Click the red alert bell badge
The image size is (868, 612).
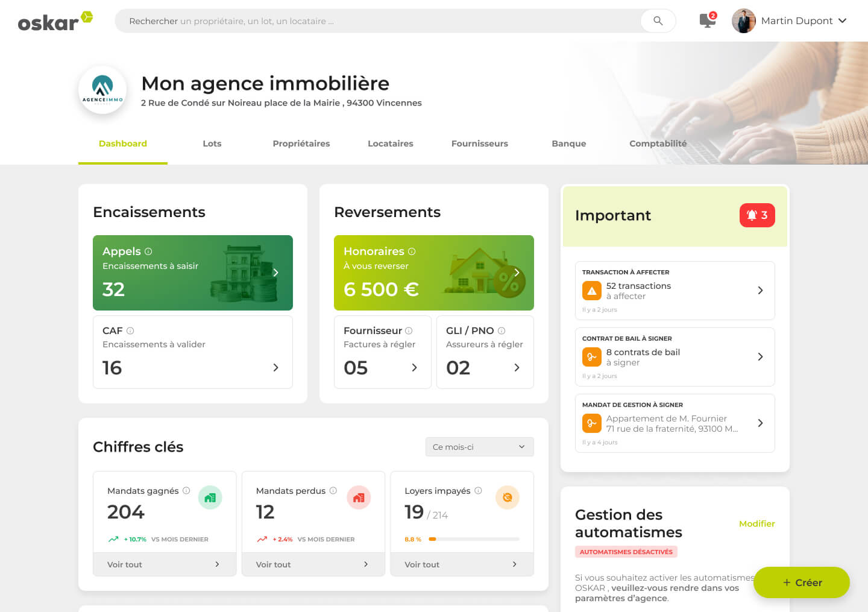coord(757,215)
